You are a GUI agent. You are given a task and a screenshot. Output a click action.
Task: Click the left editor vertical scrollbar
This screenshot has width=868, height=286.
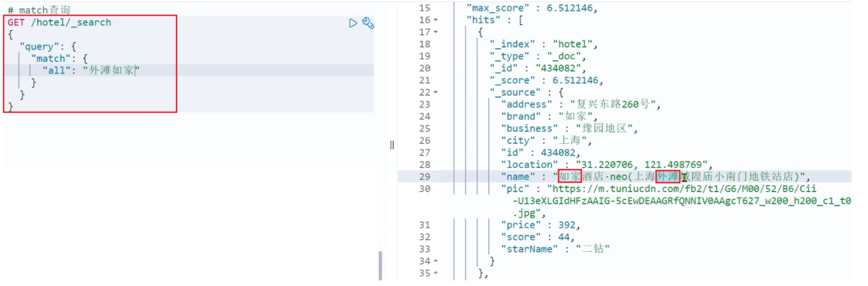381,265
